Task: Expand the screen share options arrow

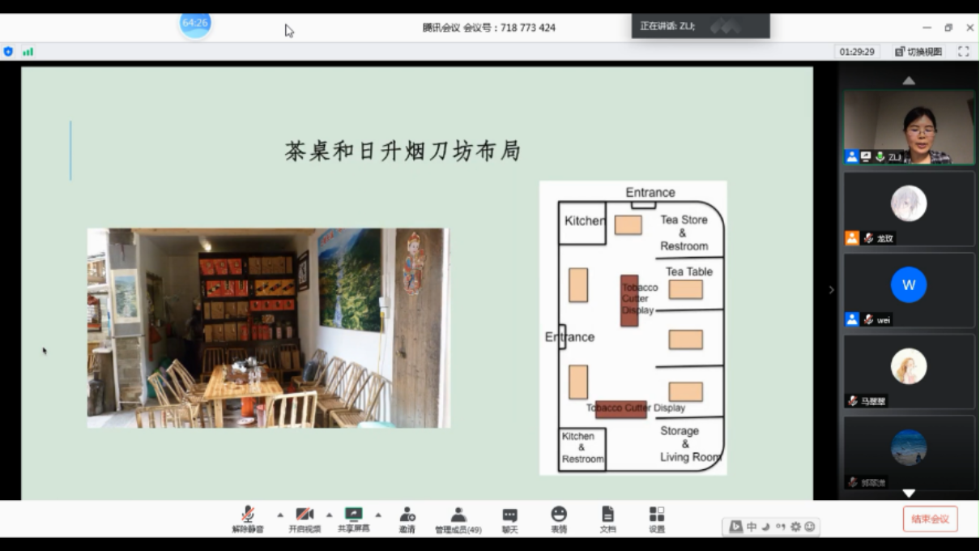Action: coord(377,515)
